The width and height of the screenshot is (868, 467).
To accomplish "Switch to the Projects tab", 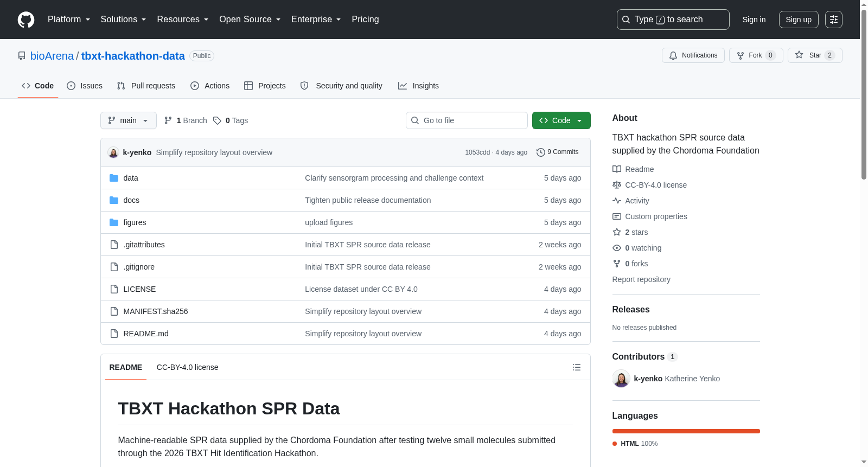I will (265, 86).
